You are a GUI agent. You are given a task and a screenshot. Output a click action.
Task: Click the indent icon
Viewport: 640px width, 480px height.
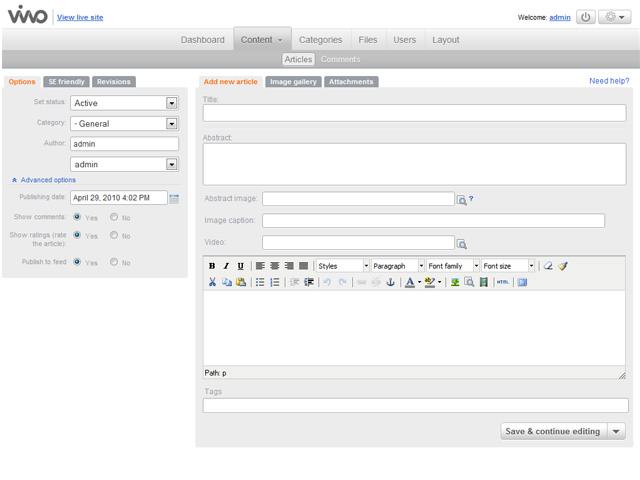[x=309, y=282]
